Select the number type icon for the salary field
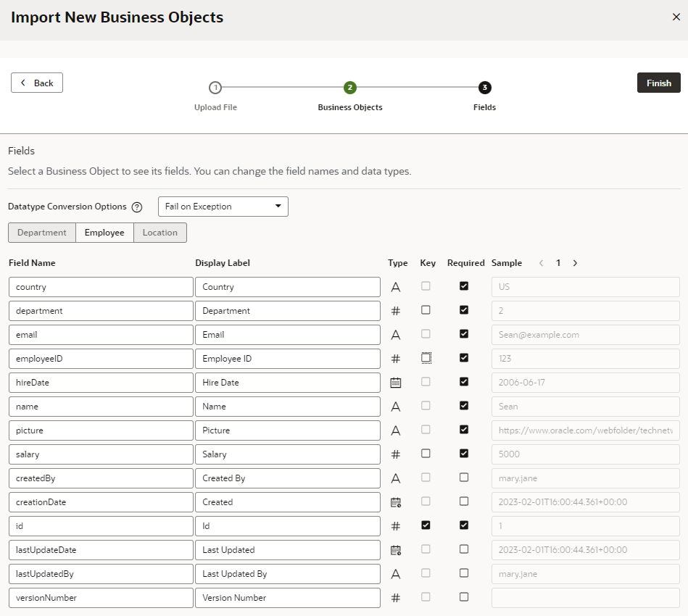 click(395, 454)
